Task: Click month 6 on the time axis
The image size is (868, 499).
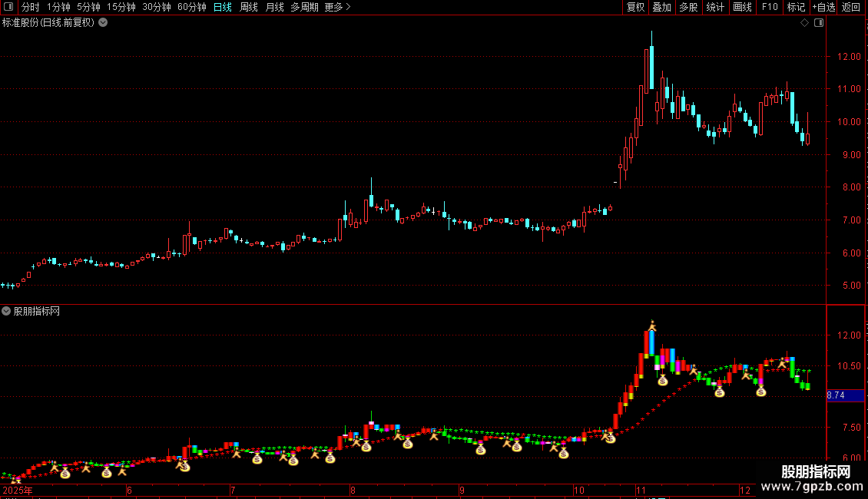Action: click(129, 490)
